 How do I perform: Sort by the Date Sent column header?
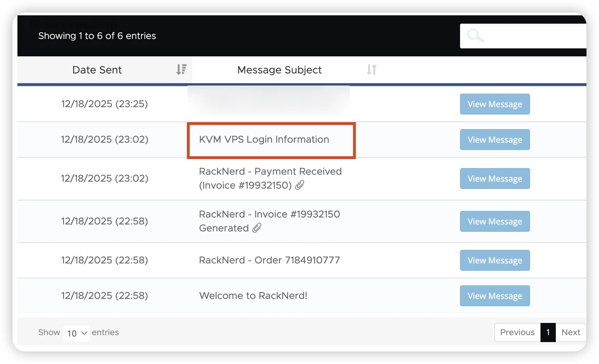click(x=97, y=70)
